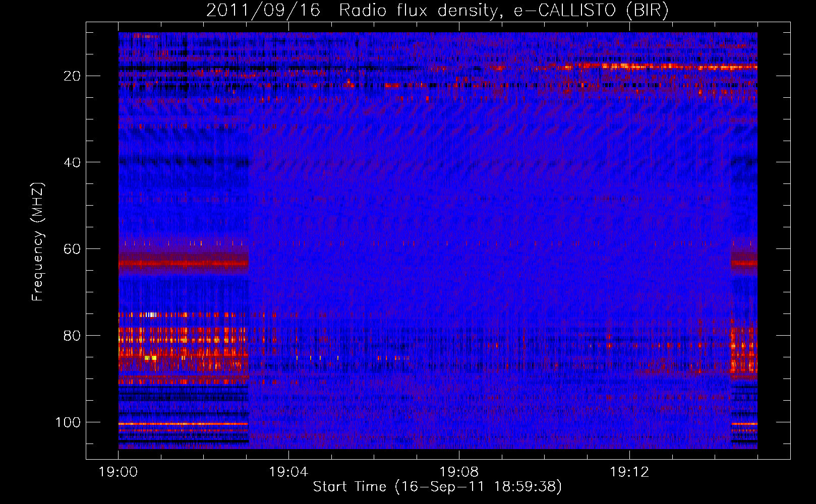
Task: Click the plot title '2011/09/16 Radio flux density, e-CALLISTO (BIR)'
Action: [x=437, y=11]
